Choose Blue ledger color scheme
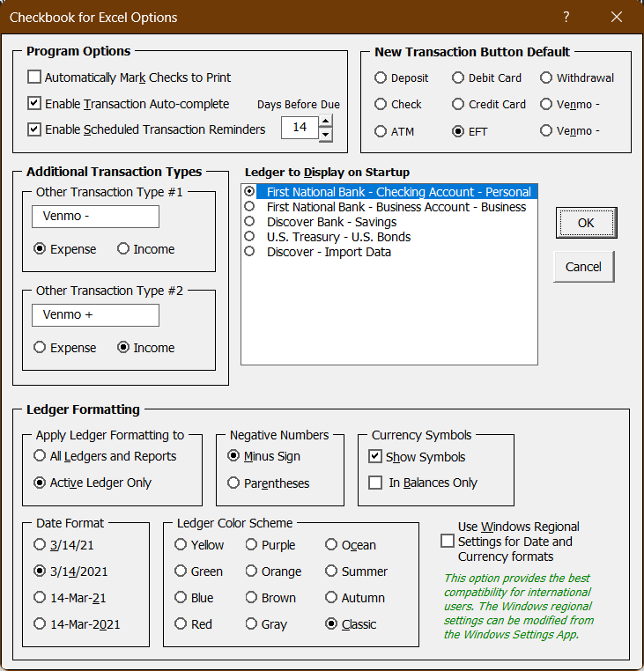The image size is (644, 671). 181,597
